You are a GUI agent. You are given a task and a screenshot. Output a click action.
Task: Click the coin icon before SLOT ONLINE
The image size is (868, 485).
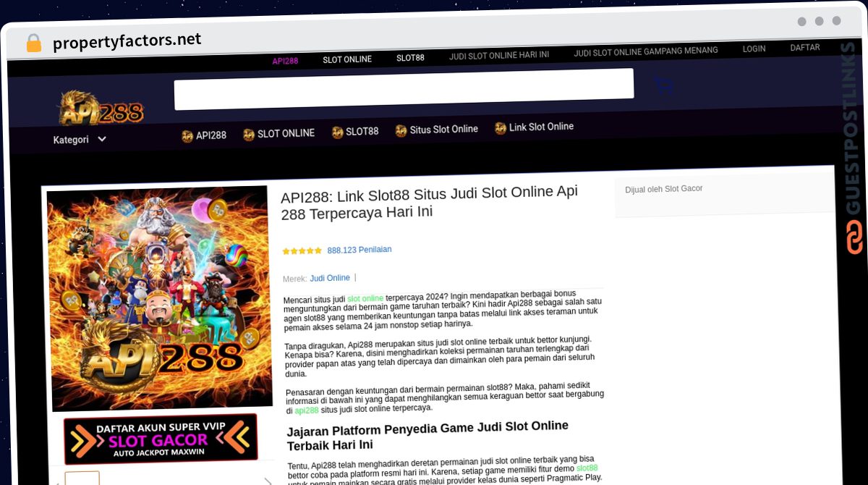249,134
